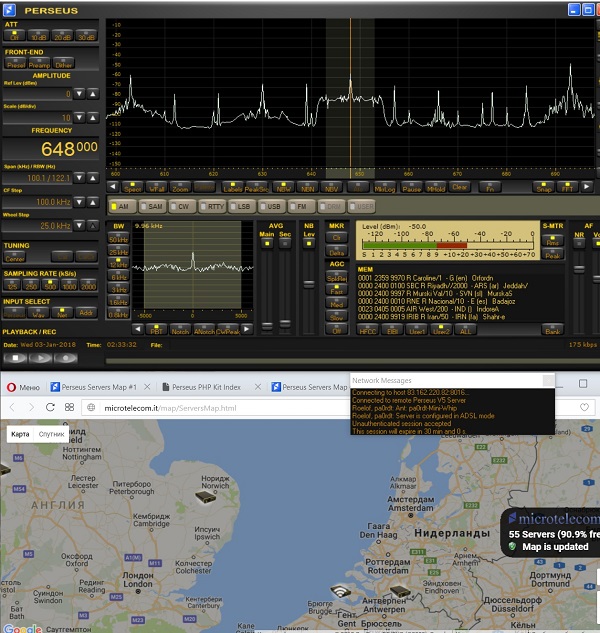
Task: Select FM demodulation mode
Action: pos(301,206)
